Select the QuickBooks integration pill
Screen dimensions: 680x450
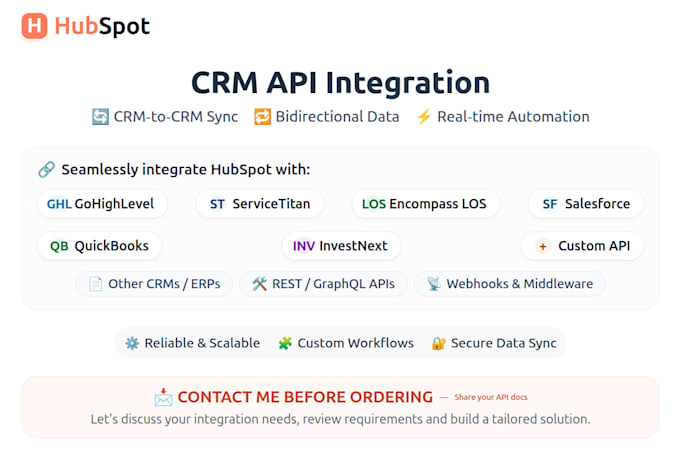(x=100, y=246)
